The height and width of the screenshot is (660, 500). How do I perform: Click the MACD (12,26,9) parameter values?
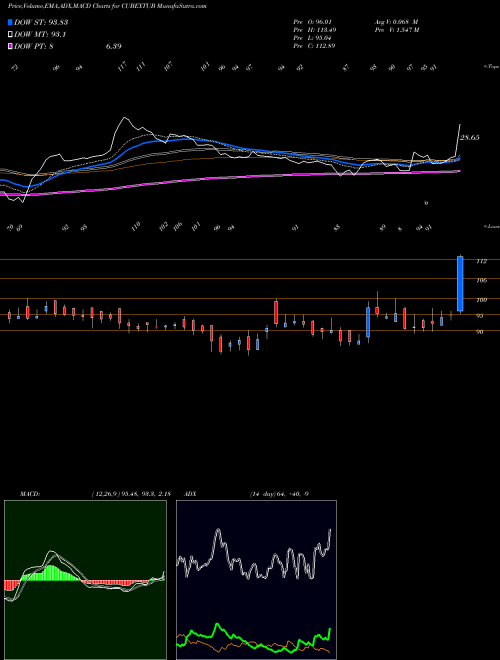click(130, 494)
